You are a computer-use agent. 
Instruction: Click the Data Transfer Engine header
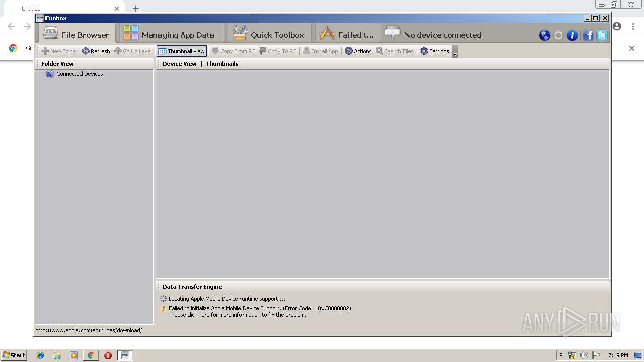(192, 287)
